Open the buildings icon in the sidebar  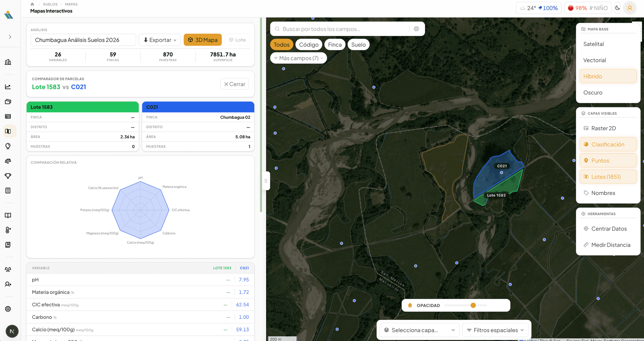click(x=8, y=62)
